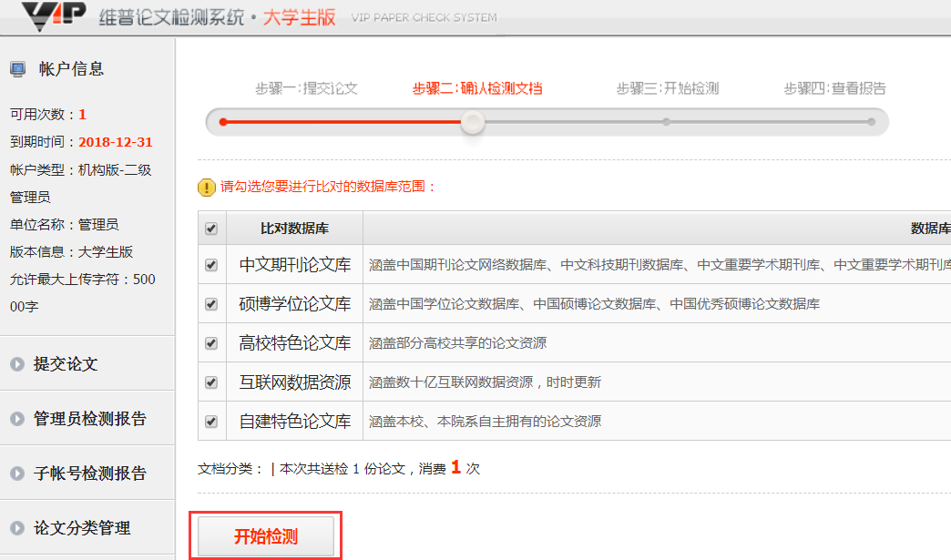Viewport: 951px width, 560px height.
Task: Uncheck the 硕博学位论文库 checkbox
Action: pyautogui.click(x=211, y=304)
